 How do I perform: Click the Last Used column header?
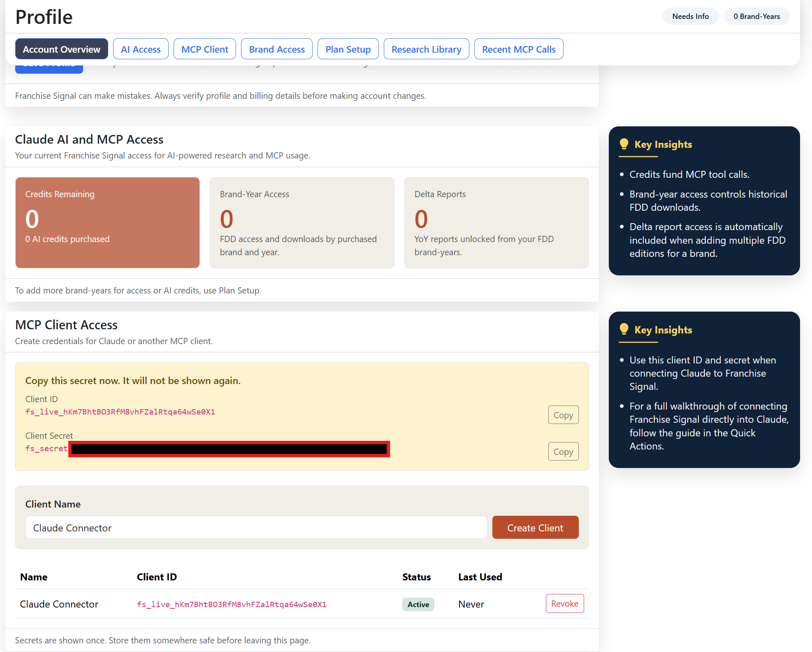tap(480, 577)
